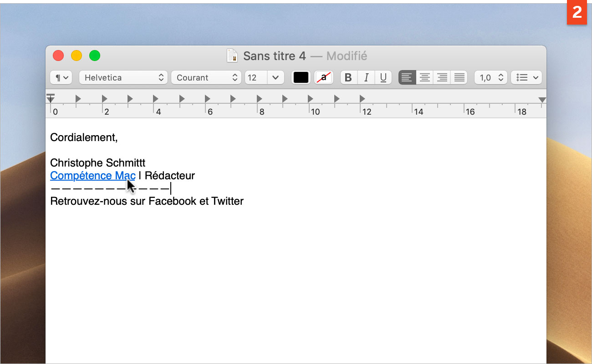Open the Helvetica font family dropdown

(123, 77)
